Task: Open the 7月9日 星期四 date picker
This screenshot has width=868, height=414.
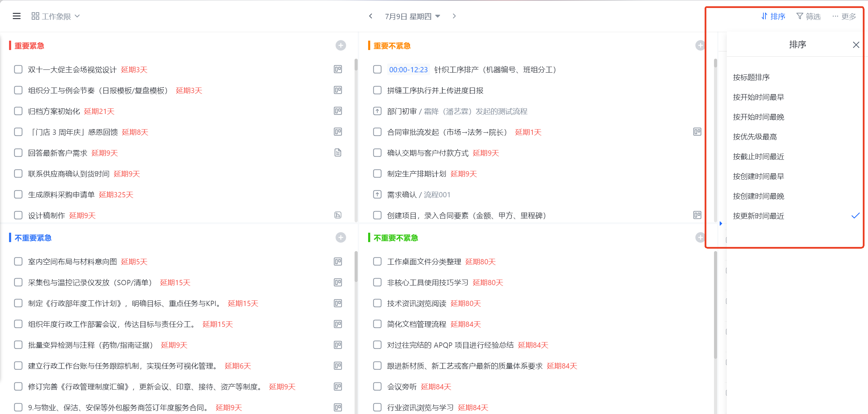Action: click(x=413, y=16)
